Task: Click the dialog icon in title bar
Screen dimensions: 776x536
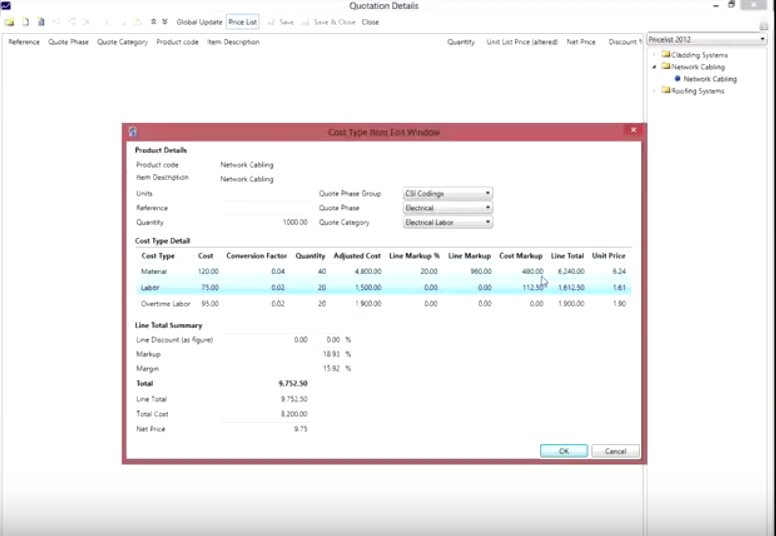Action: point(133,131)
